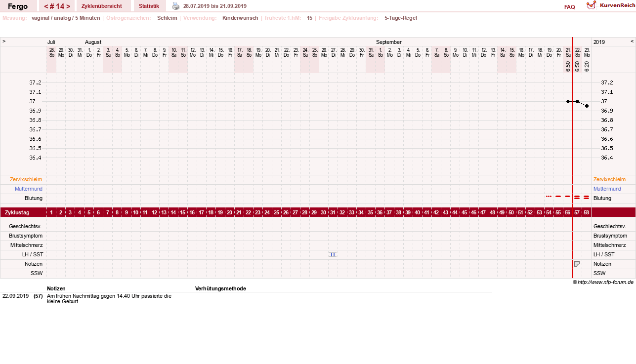Click the 5-Tage-Regel value

(401, 18)
